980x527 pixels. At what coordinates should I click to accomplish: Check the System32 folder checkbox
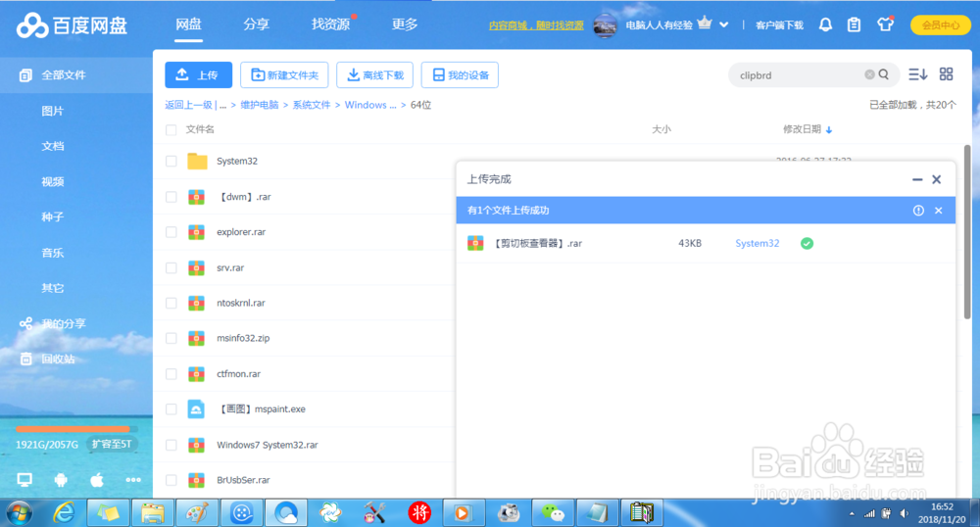point(171,161)
